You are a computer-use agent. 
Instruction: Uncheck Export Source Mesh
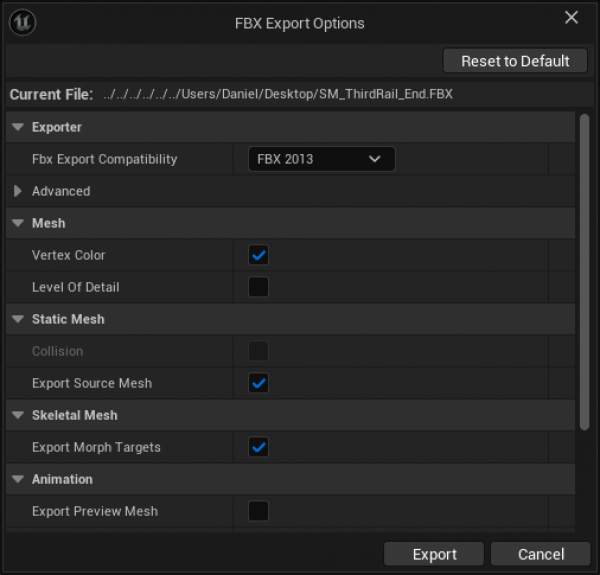coord(259,383)
